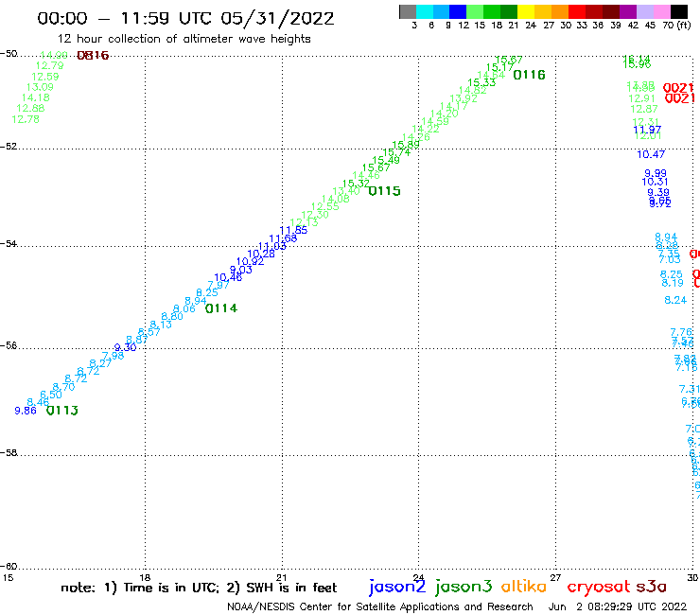Click the cyan legend color swatch
Screen dimensions: 700x615
(425, 11)
